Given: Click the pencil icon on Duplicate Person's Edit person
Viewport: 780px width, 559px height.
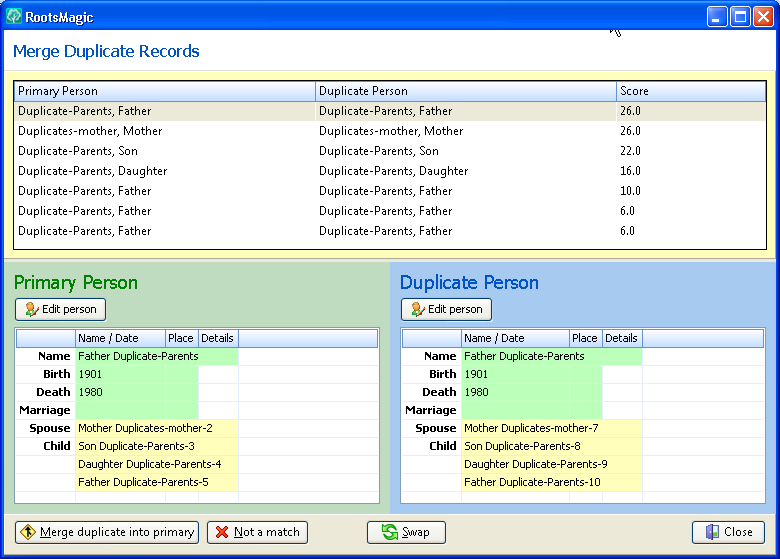Looking at the screenshot, I should pyautogui.click(x=418, y=309).
